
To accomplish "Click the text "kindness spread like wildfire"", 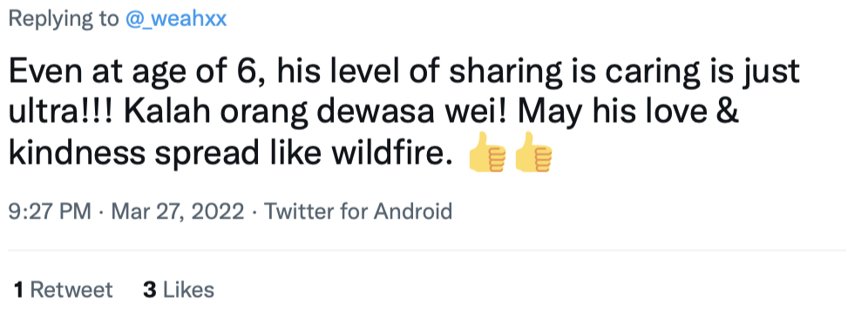I will point(226,153).
